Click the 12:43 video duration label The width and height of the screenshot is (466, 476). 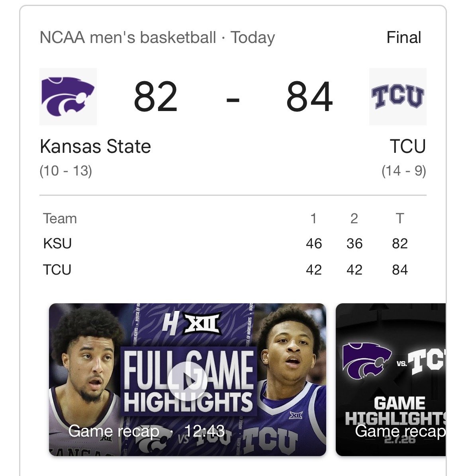pos(205,431)
